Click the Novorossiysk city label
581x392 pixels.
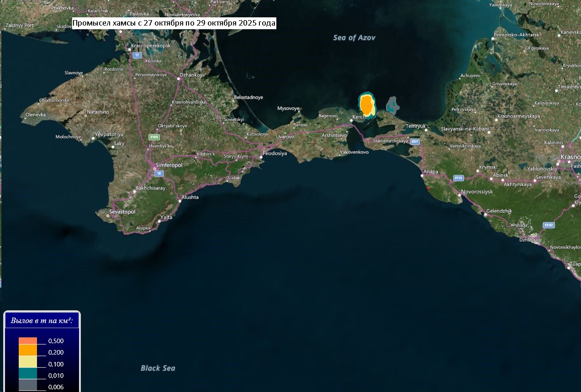point(477,192)
